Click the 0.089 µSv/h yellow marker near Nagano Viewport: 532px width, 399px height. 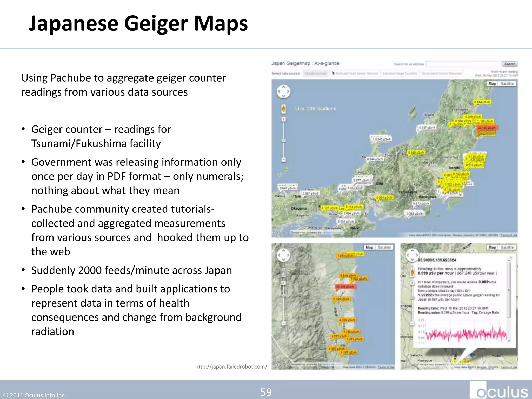point(416,153)
